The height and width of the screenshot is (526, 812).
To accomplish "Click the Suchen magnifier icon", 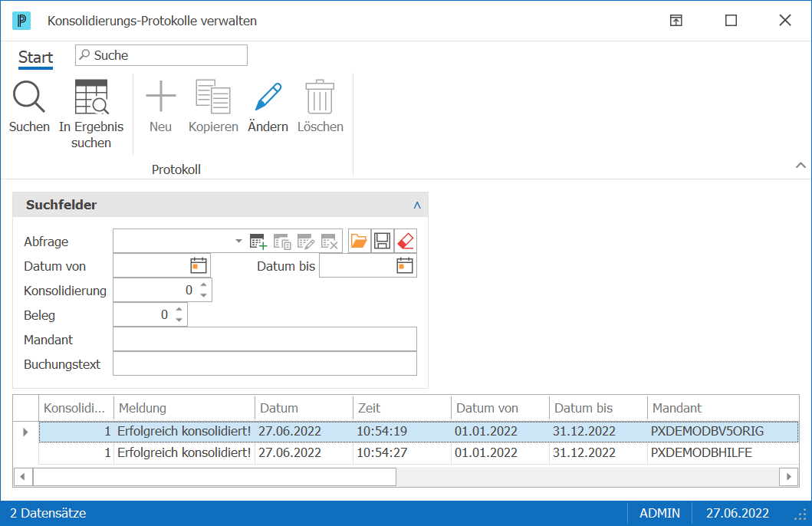I will [29, 97].
